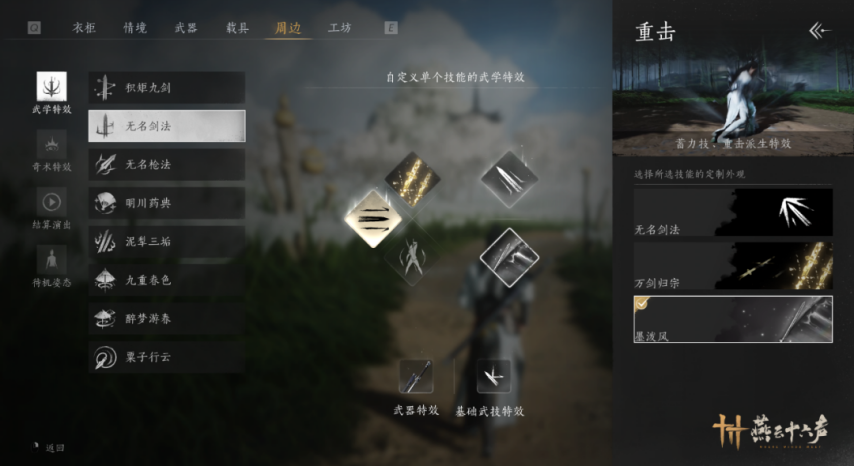Select 九重春色 in the skill list
Viewport: 854px width, 466px height.
167,280
